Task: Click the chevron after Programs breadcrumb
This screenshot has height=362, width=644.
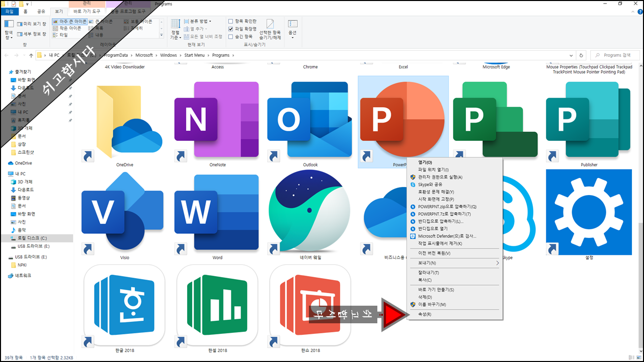Action: (x=233, y=55)
